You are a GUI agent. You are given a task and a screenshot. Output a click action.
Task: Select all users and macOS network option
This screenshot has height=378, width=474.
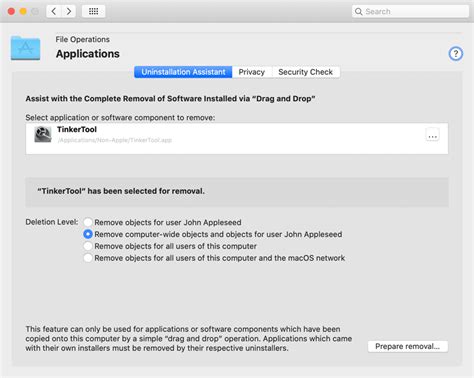[88, 258]
